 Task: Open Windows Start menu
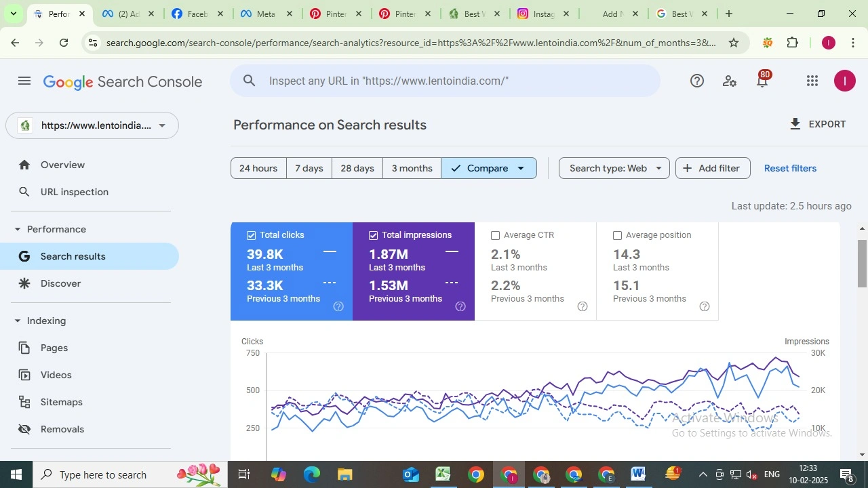[16, 474]
